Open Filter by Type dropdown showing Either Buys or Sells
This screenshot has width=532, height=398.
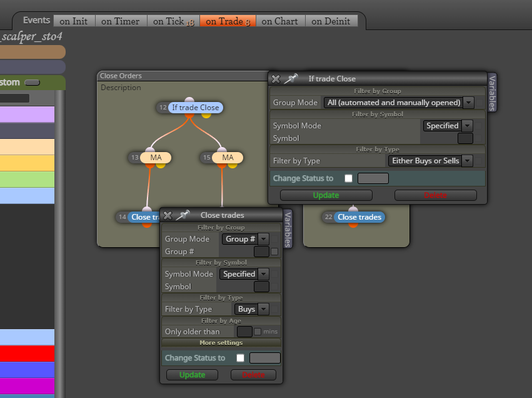[430, 161]
